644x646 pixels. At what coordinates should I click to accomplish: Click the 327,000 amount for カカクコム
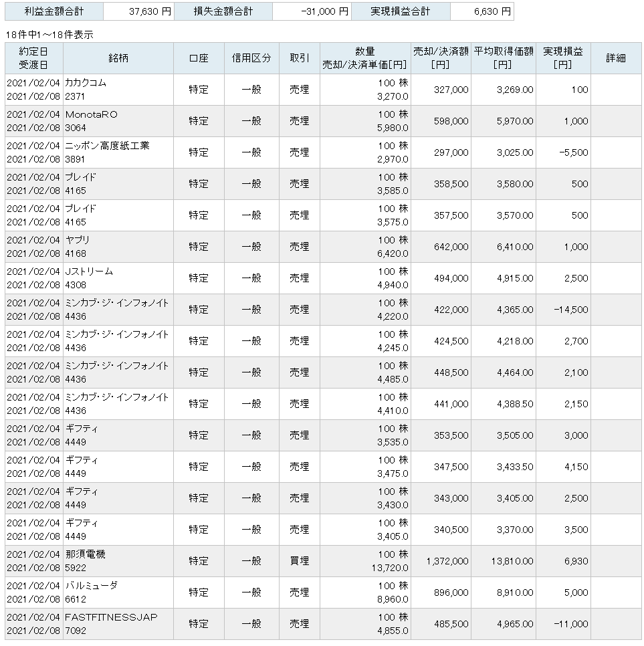pos(451,90)
